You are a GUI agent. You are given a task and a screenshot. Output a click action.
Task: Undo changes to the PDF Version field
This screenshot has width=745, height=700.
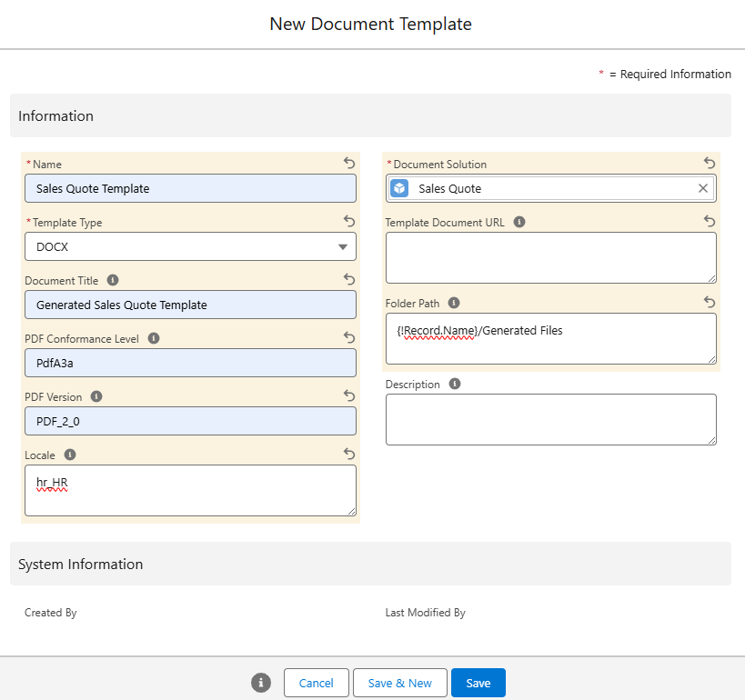tap(349, 395)
